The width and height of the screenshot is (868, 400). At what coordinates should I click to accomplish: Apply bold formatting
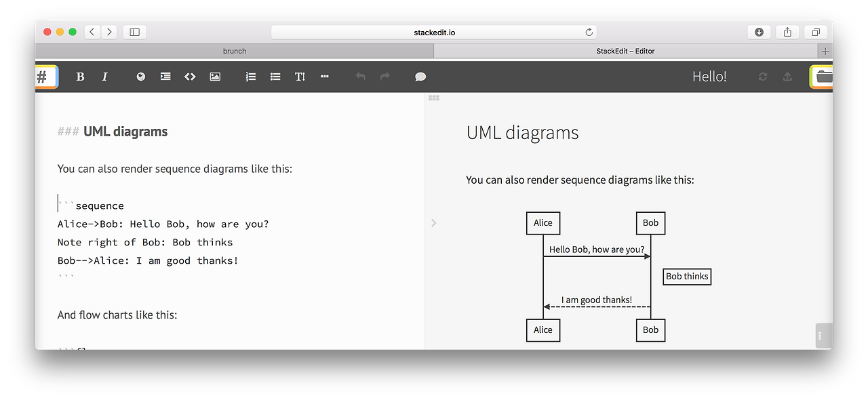80,77
